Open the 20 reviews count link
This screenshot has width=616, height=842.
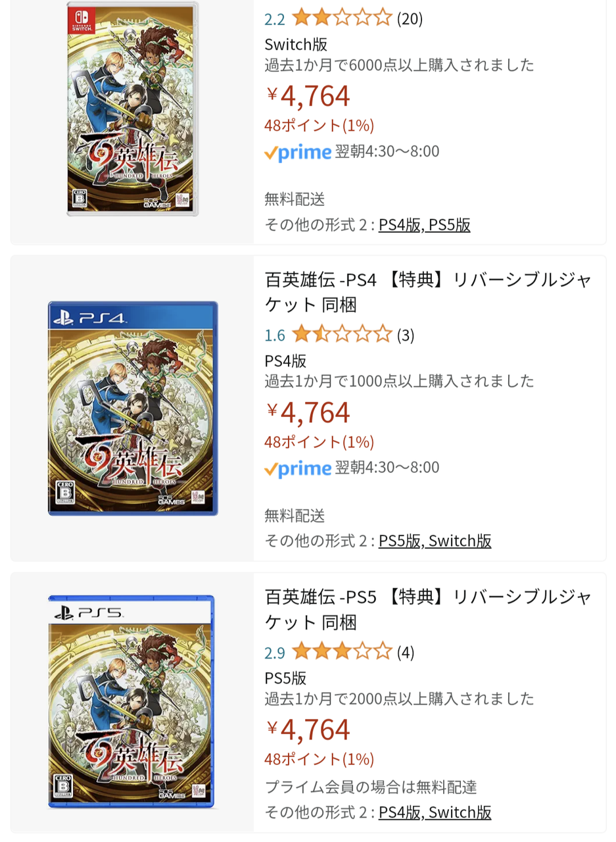tap(410, 18)
